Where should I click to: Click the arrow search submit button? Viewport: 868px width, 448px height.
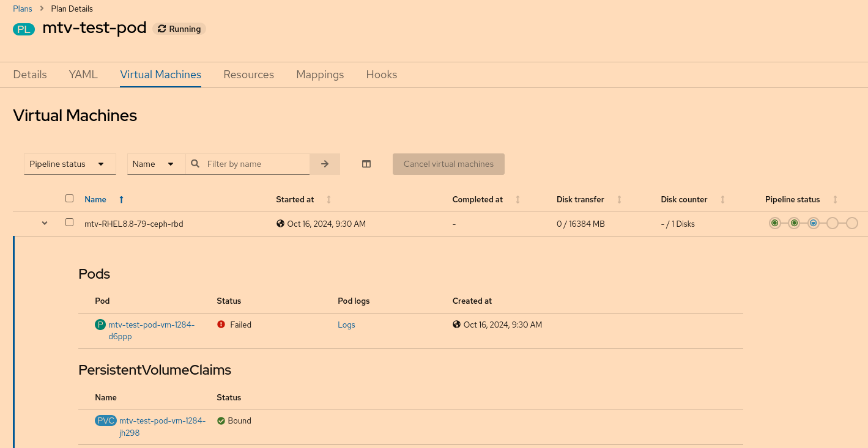[325, 164]
